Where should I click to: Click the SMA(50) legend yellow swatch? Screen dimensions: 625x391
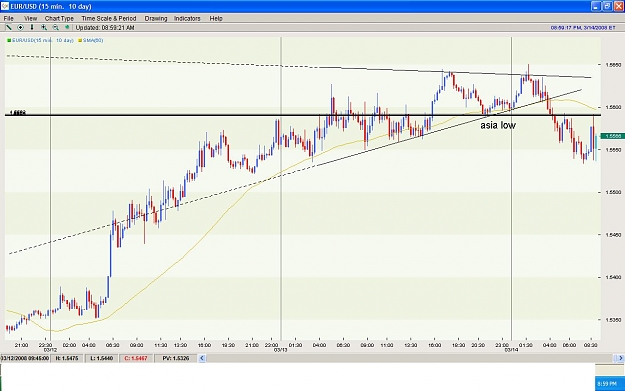click(x=80, y=41)
